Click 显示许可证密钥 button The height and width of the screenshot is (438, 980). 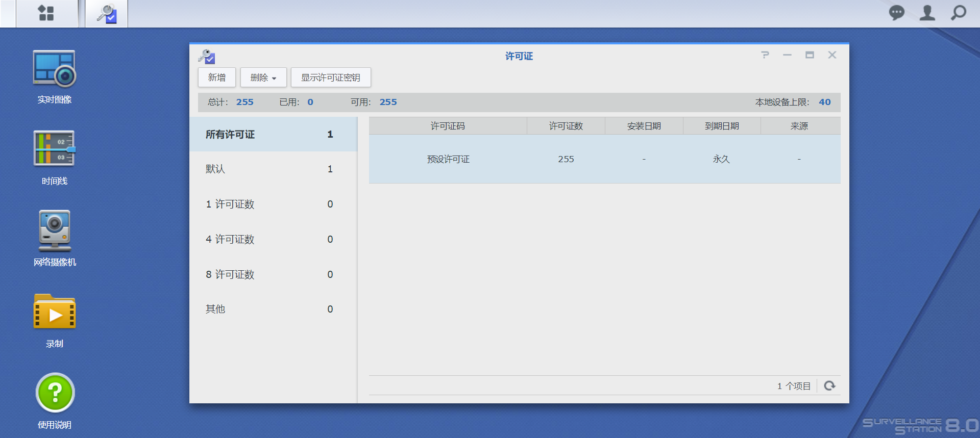click(x=331, y=78)
